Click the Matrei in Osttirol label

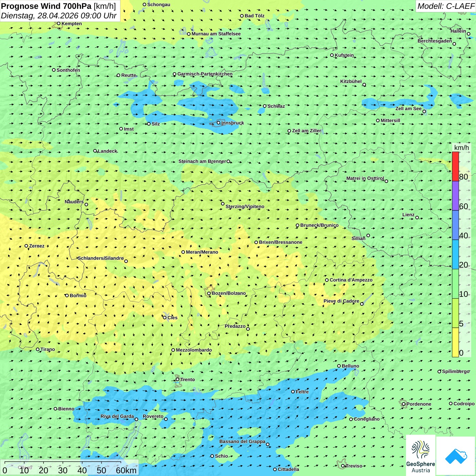click(365, 178)
